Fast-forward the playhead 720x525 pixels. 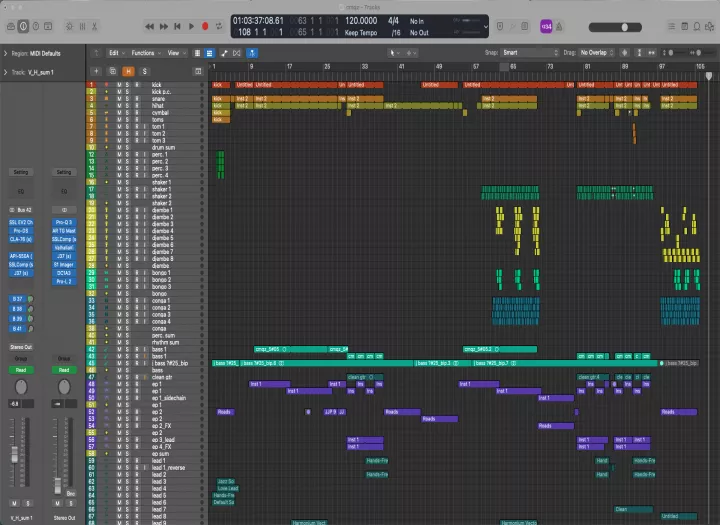click(163, 27)
